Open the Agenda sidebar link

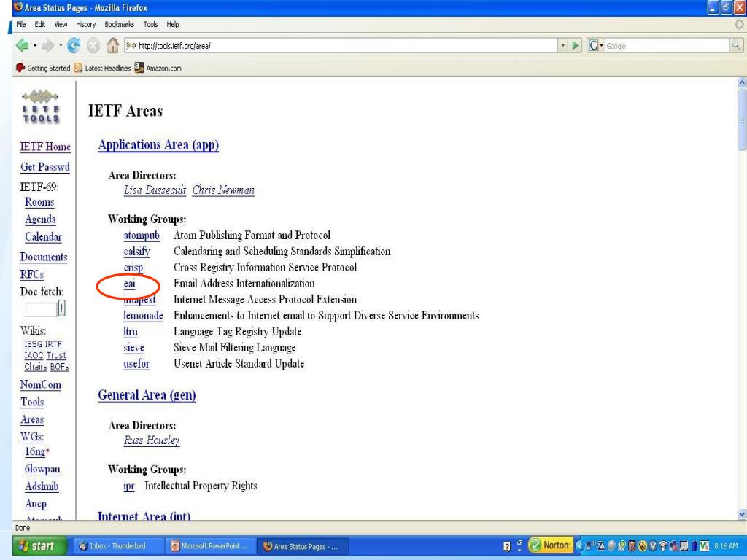pos(41,219)
